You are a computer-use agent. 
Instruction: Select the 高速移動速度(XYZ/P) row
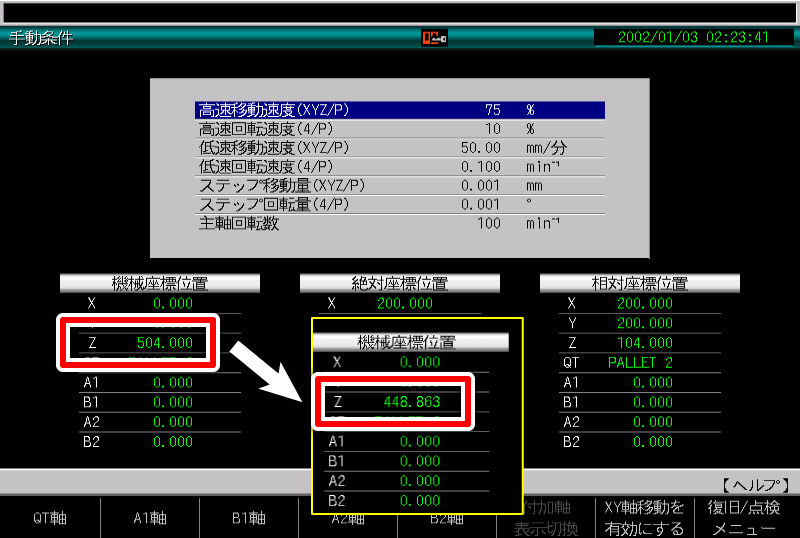[x=400, y=110]
